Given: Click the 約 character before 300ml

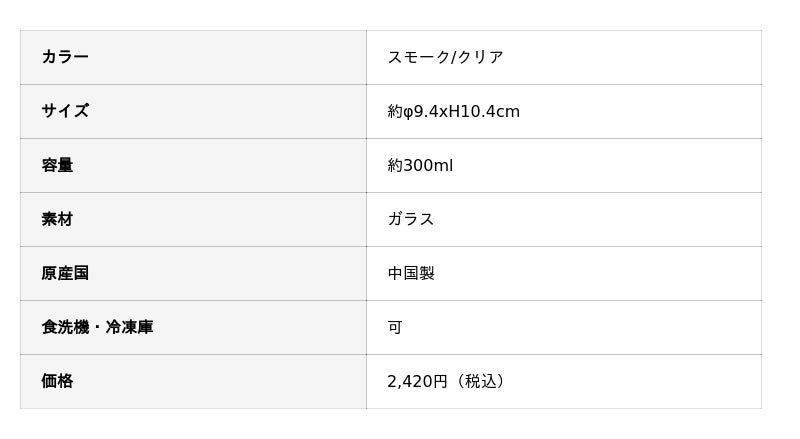Looking at the screenshot, I should pos(395,165).
